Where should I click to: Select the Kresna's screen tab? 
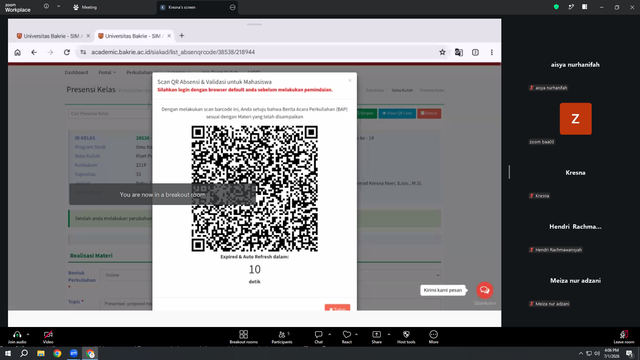coord(197,7)
